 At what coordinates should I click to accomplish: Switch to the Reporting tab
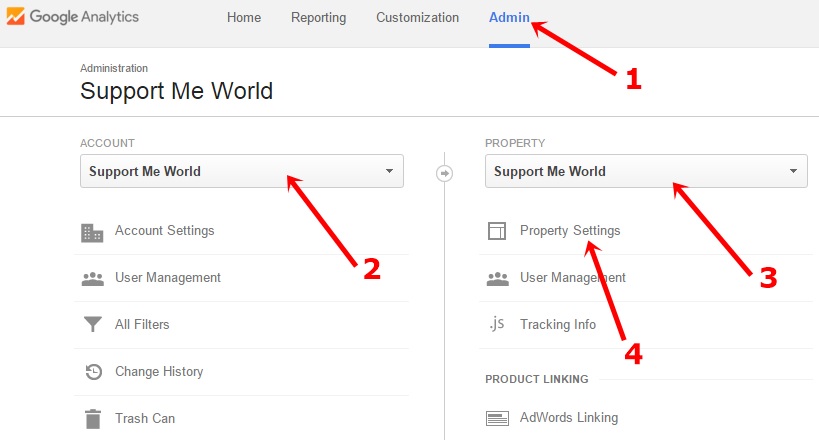[x=319, y=17]
